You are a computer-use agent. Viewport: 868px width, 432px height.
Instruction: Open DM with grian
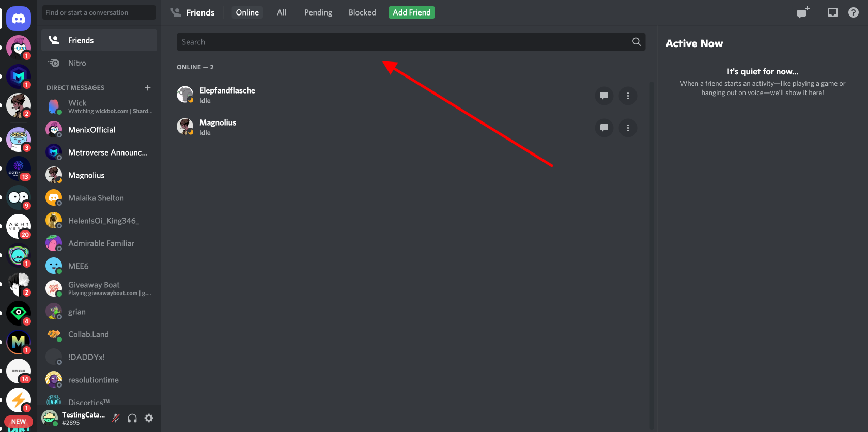(x=99, y=312)
